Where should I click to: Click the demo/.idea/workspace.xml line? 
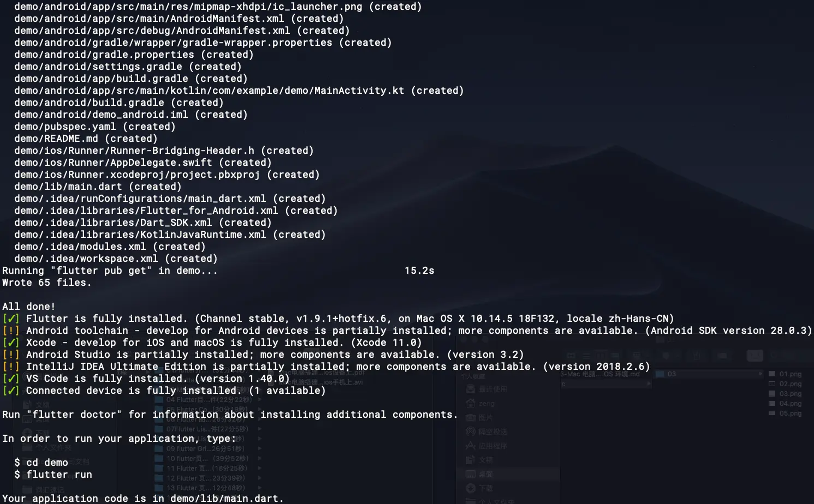tap(116, 259)
